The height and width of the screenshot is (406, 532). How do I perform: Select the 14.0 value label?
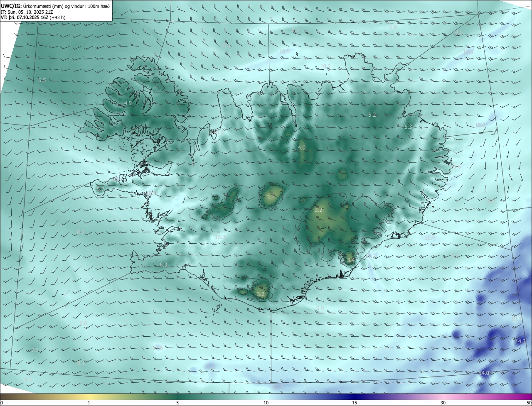click(484, 373)
